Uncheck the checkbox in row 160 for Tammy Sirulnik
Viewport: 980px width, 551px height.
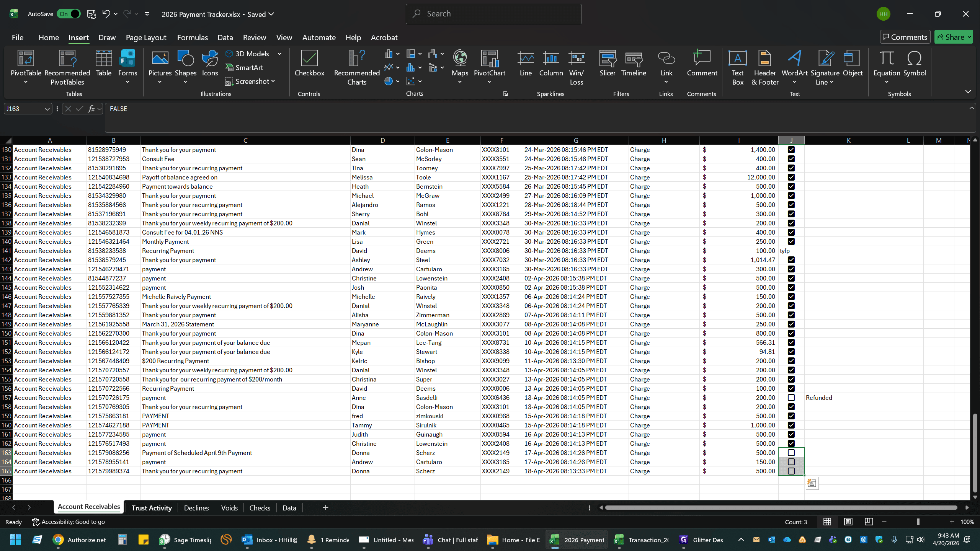791,425
